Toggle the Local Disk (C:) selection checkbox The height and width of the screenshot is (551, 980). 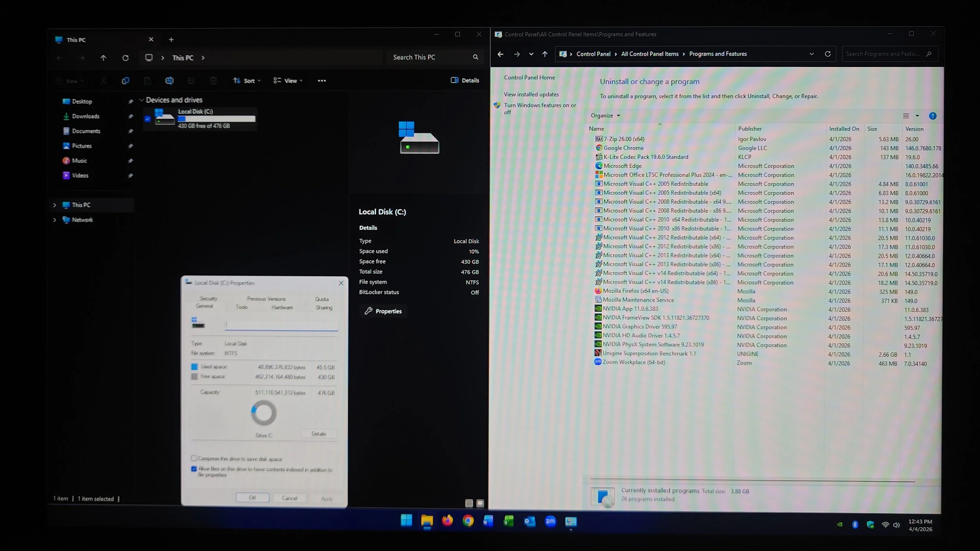coord(147,119)
